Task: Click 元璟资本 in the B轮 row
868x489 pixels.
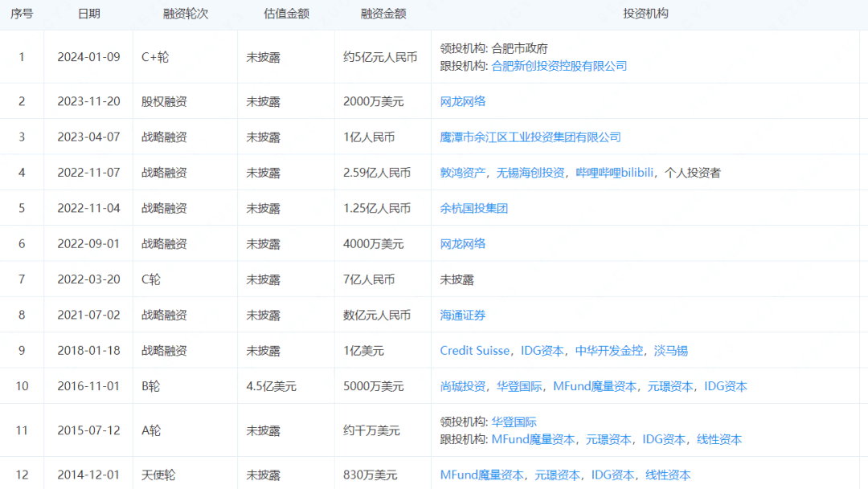Action: 670,386
